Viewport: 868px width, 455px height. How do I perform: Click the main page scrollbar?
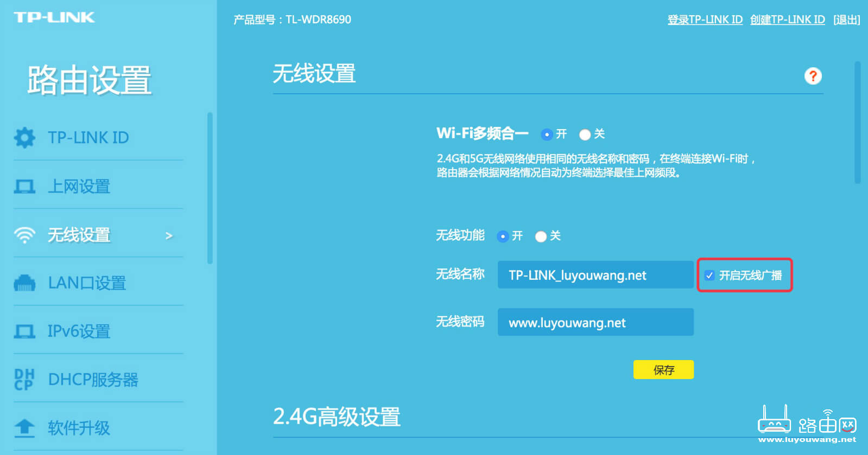858,123
